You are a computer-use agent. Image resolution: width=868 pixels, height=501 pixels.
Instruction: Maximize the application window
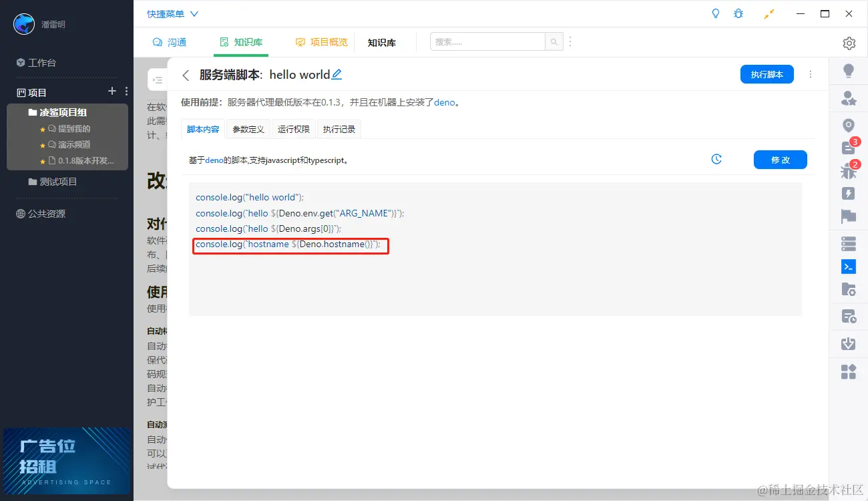point(825,13)
